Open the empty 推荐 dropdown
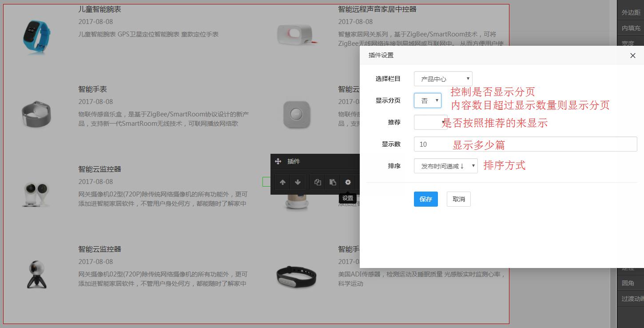Viewport: 644px width, 328px height. (x=430, y=122)
